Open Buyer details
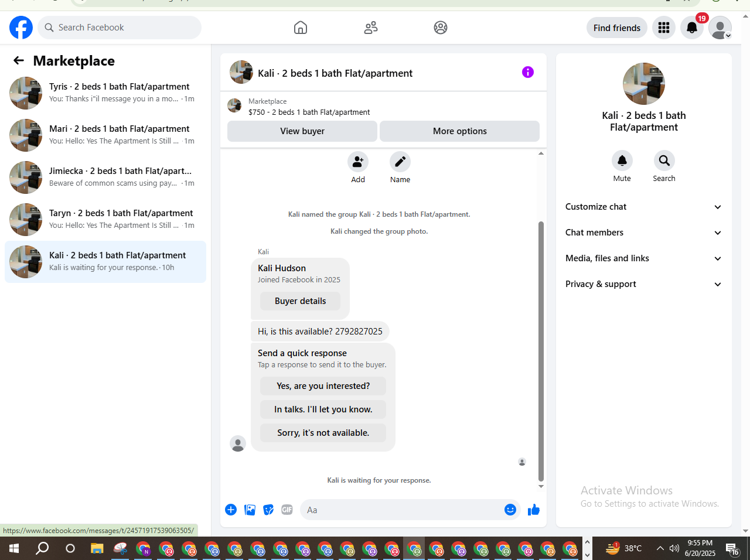 coord(301,301)
